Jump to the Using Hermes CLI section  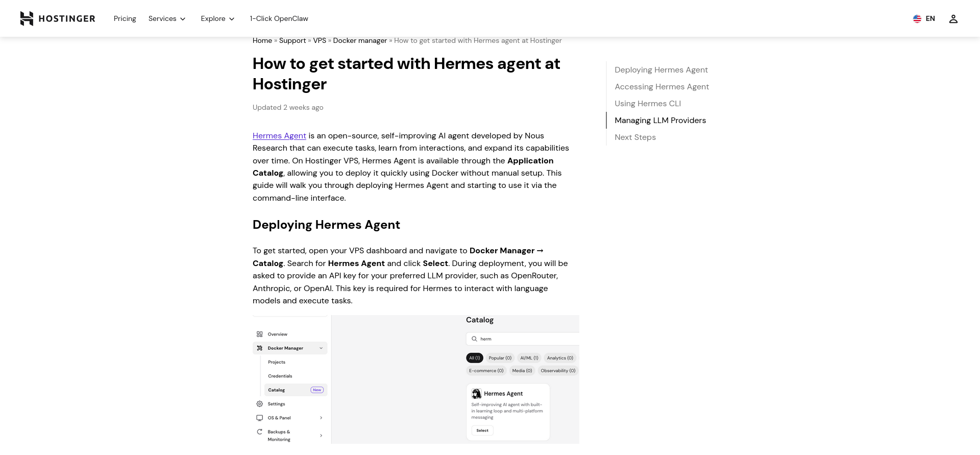coord(648,104)
